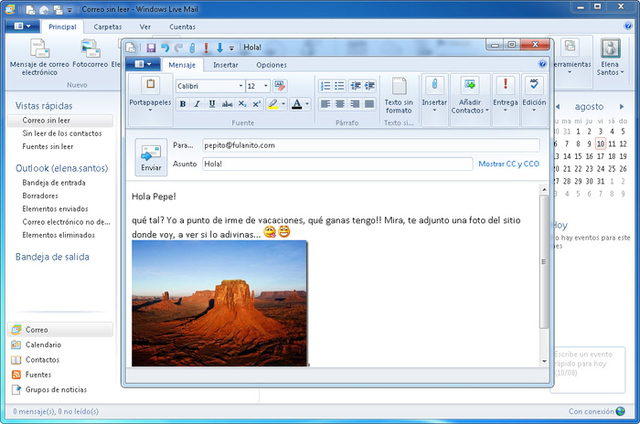Toggle italic formatting
Viewport: 640px width, 424px height.
click(x=197, y=104)
